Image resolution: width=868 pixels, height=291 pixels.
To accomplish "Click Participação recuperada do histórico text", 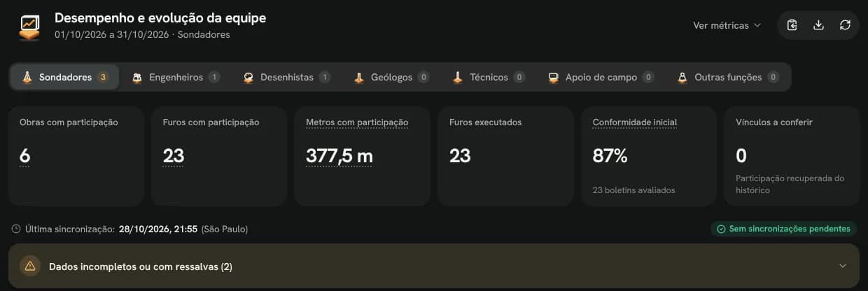I will (790, 184).
